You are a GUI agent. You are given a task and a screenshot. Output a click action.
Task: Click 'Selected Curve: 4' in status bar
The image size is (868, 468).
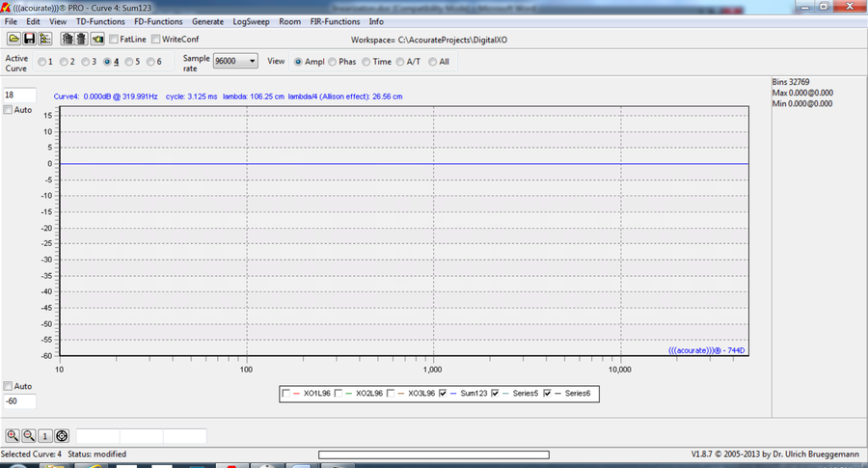31,454
